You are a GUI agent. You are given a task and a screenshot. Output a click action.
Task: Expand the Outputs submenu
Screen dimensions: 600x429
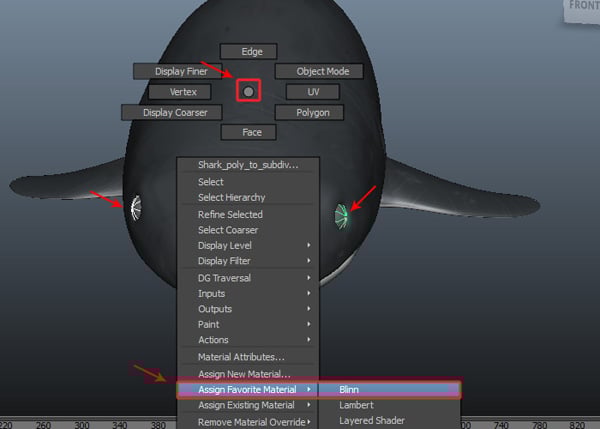(x=248, y=309)
